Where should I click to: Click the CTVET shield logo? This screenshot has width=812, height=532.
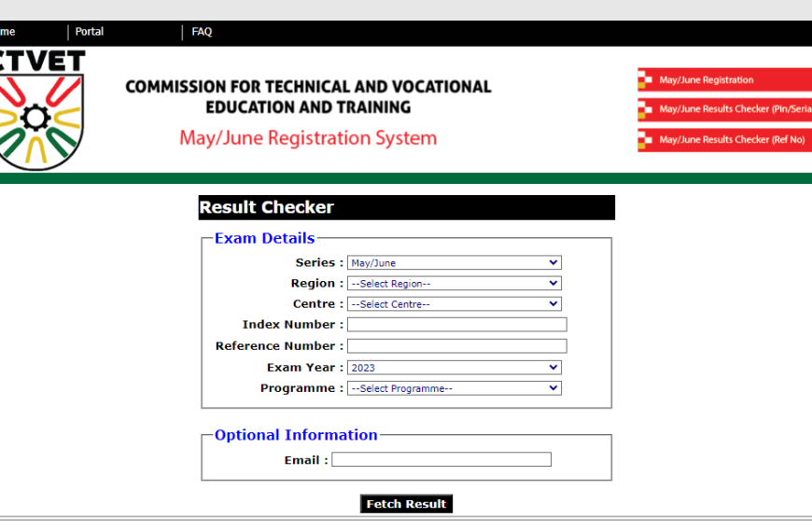point(41,110)
